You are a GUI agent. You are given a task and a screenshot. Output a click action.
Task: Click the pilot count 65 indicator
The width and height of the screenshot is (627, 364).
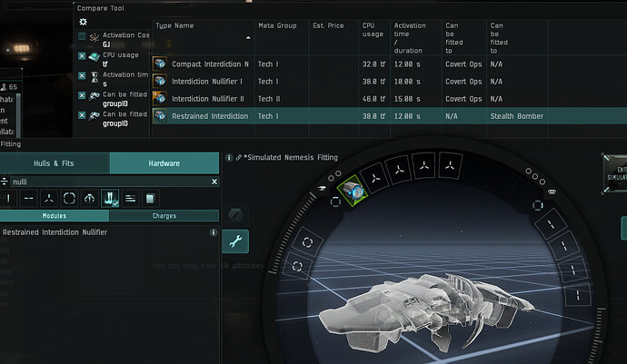[x=9, y=87]
